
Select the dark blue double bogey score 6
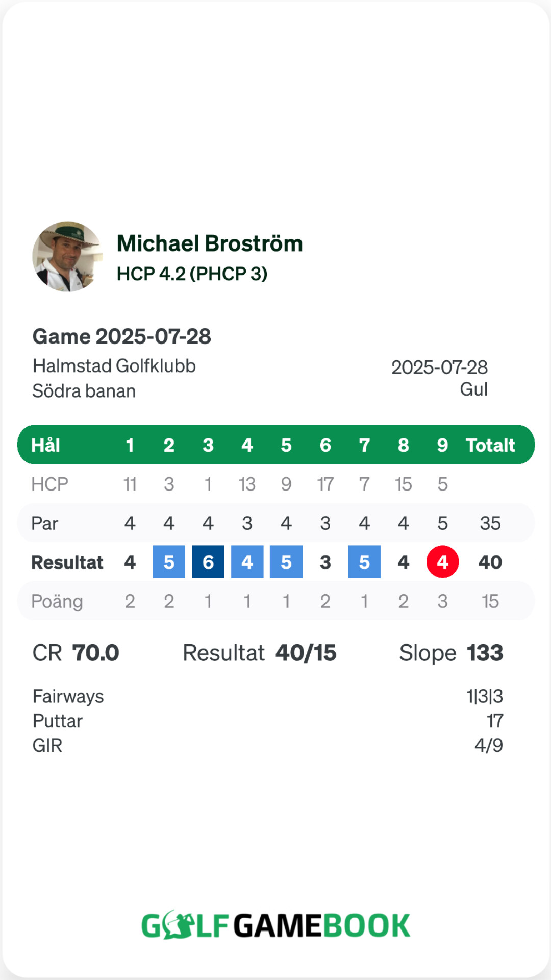point(208,562)
